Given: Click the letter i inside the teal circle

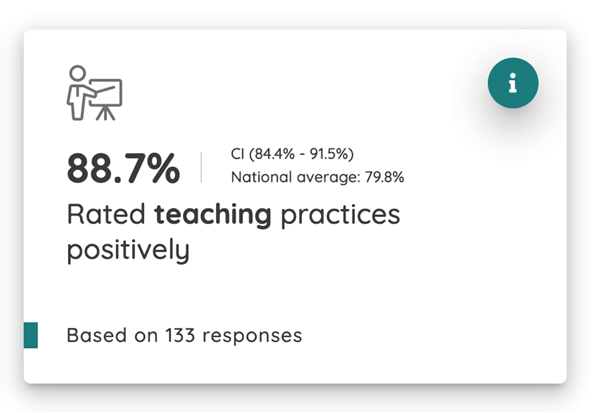Looking at the screenshot, I should click(x=513, y=83).
